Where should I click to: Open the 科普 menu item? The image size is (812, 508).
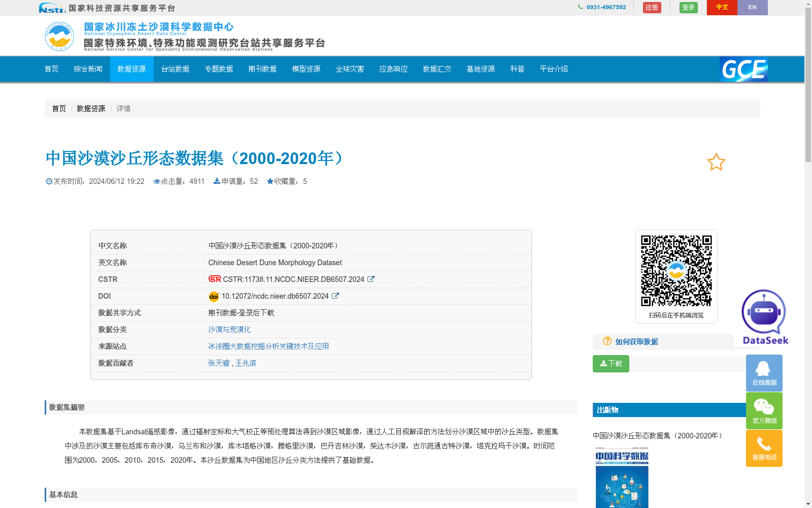point(518,69)
